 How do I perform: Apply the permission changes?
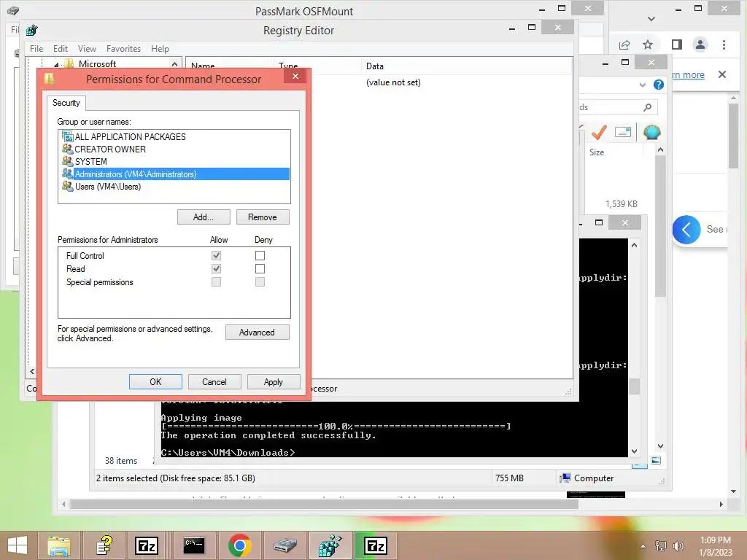(x=274, y=382)
